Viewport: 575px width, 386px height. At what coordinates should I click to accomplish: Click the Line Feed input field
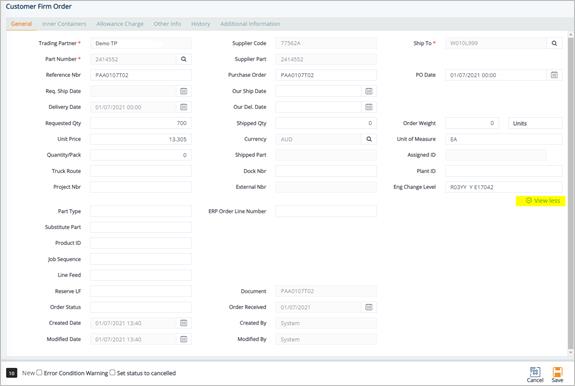tap(141, 275)
